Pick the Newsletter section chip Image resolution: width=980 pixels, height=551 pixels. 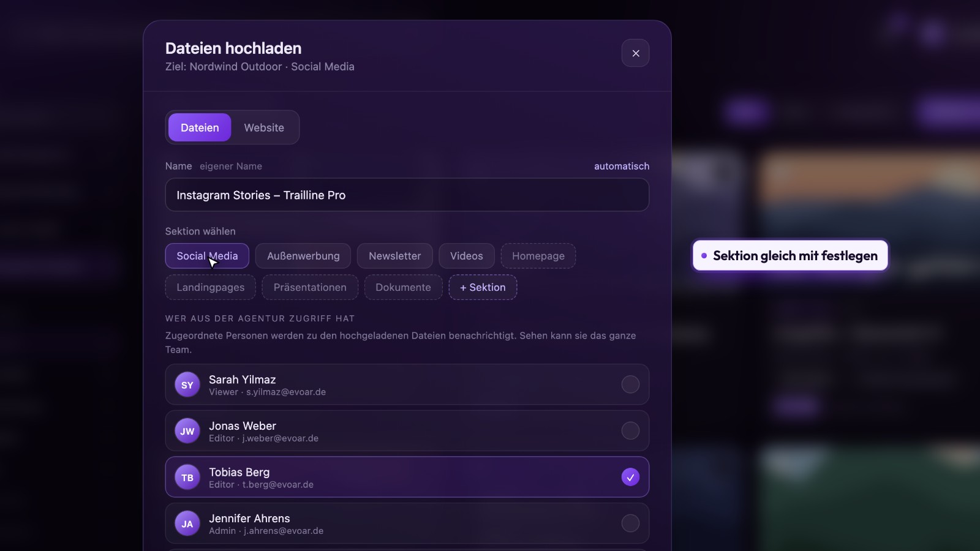pyautogui.click(x=394, y=256)
